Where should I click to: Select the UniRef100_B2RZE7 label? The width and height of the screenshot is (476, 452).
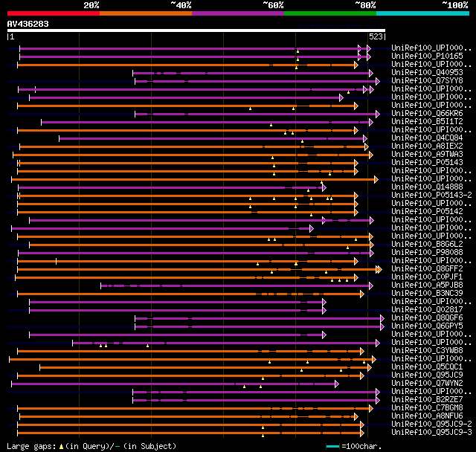pos(427,400)
